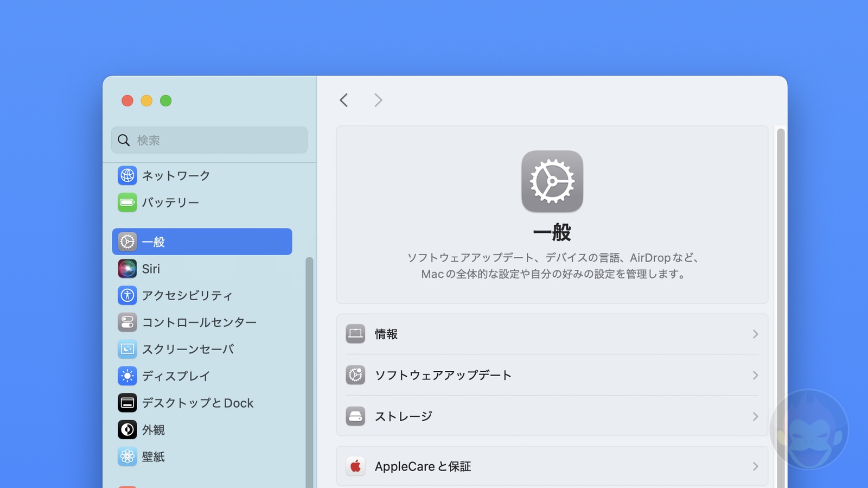868x488 pixels.
Task: Click the sidebar vertical scrollbar
Action: tap(309, 372)
